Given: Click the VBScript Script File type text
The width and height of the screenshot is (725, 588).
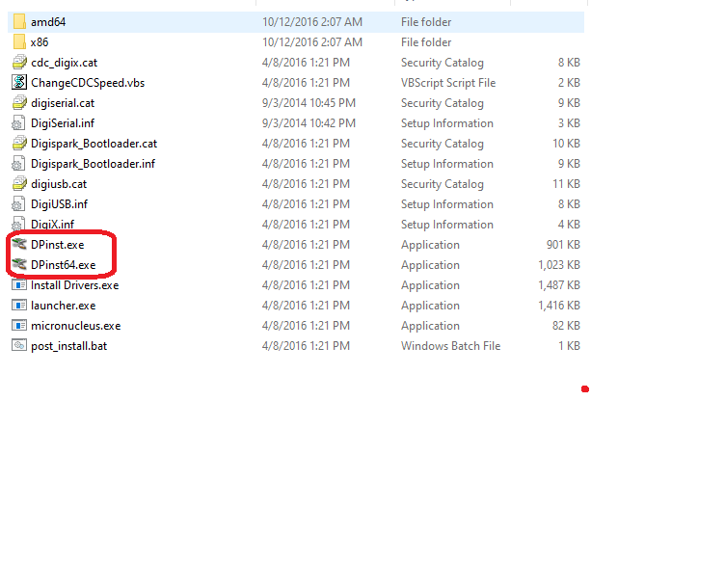Looking at the screenshot, I should tap(448, 83).
